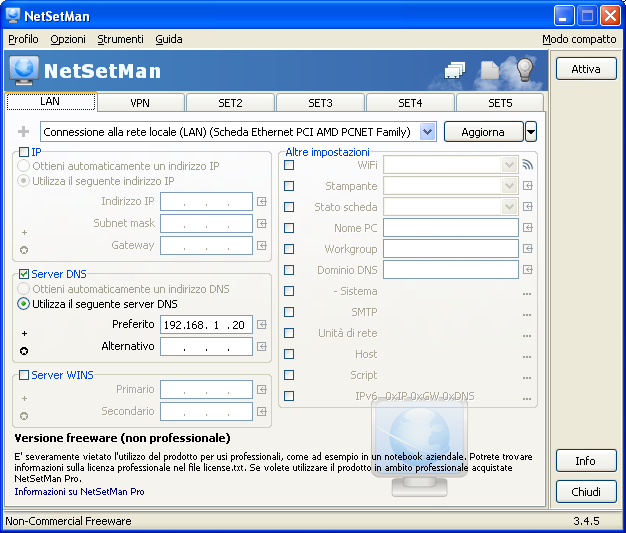The width and height of the screenshot is (626, 533).
Task: Click get-current-value arrow next to Dominio DNS
Action: click(528, 269)
